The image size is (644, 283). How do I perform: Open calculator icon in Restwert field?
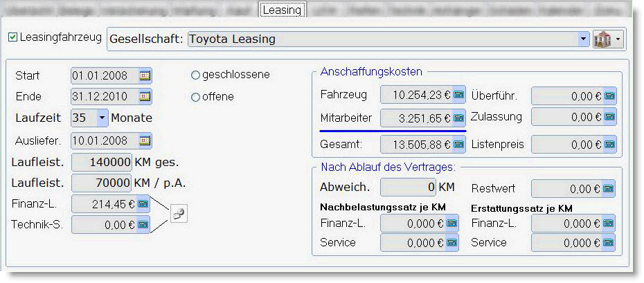click(x=609, y=189)
